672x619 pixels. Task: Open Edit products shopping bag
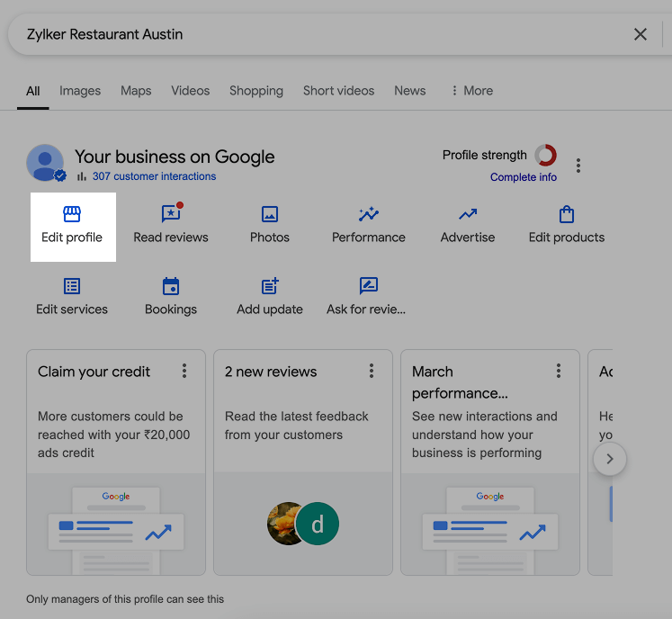[x=567, y=225]
